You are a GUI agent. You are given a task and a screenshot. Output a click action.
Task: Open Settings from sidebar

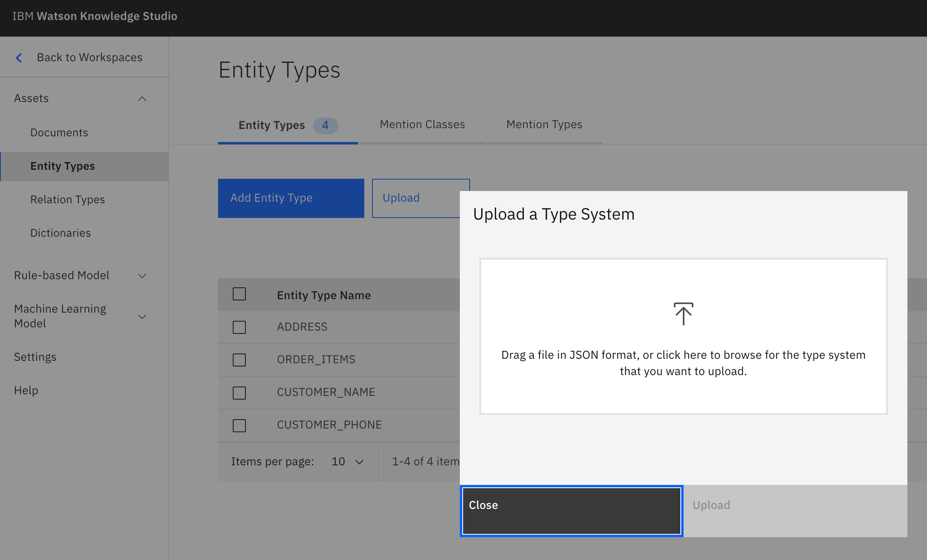[x=35, y=357]
